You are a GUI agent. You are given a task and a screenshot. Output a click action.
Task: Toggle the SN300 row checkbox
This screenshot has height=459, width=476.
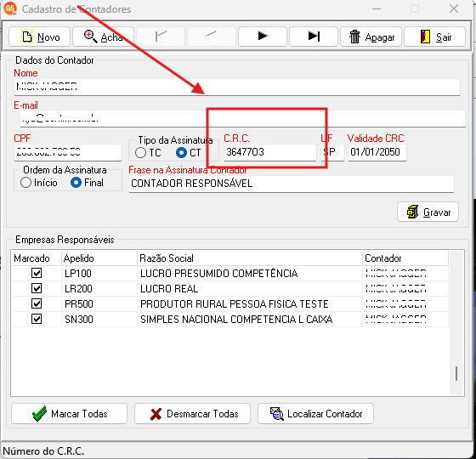click(x=37, y=319)
